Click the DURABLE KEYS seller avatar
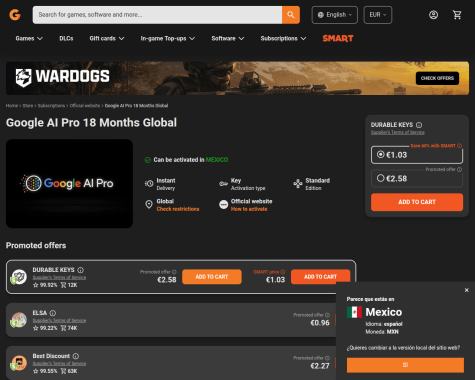 pyautogui.click(x=19, y=277)
